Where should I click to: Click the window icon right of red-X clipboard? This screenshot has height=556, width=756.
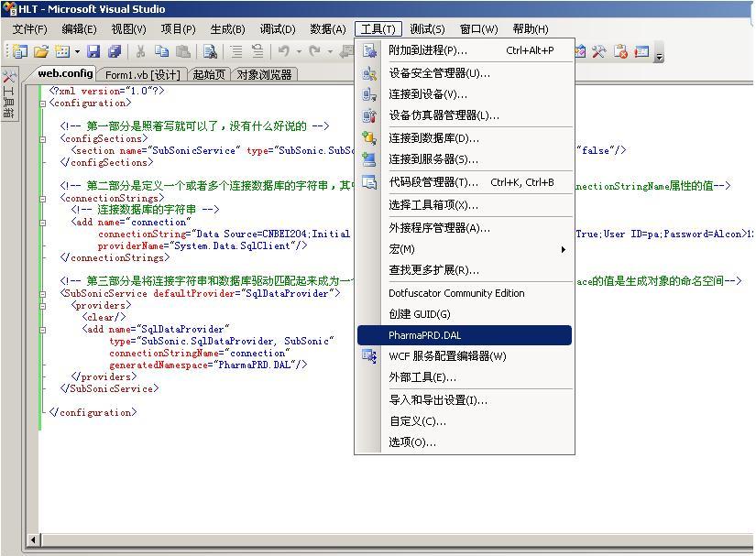coord(641,51)
